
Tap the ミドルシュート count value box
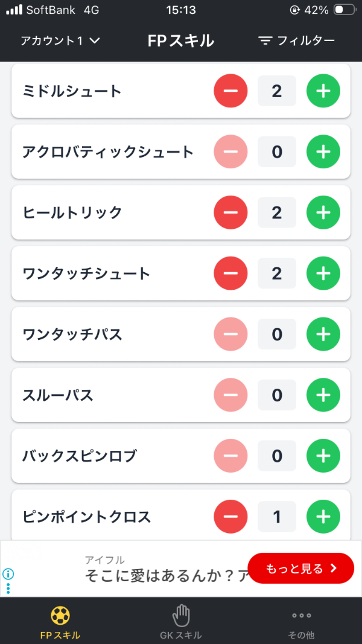coord(277,91)
